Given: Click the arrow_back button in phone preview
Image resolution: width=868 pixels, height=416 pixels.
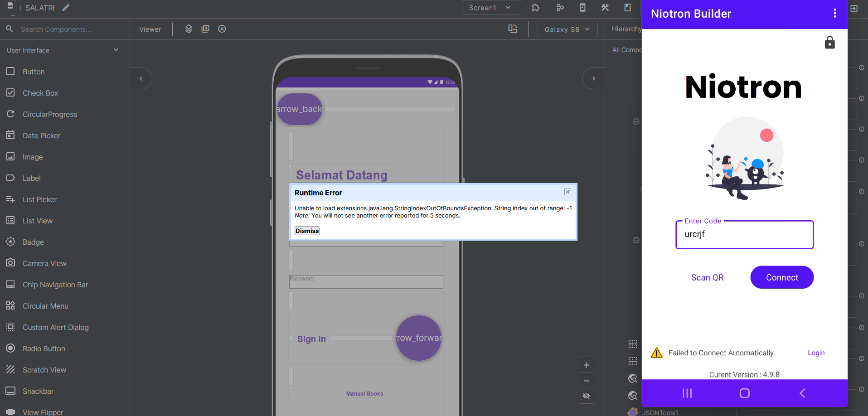Looking at the screenshot, I should tap(300, 109).
